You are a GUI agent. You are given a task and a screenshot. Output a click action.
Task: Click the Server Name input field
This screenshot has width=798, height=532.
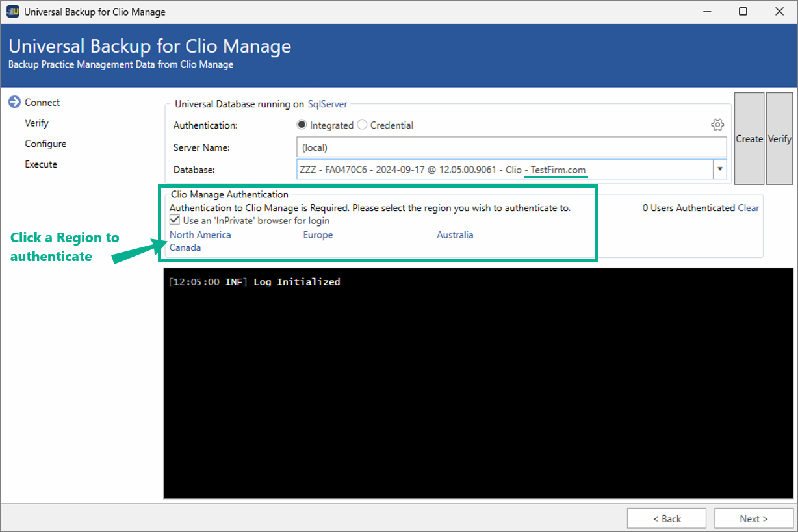click(511, 147)
